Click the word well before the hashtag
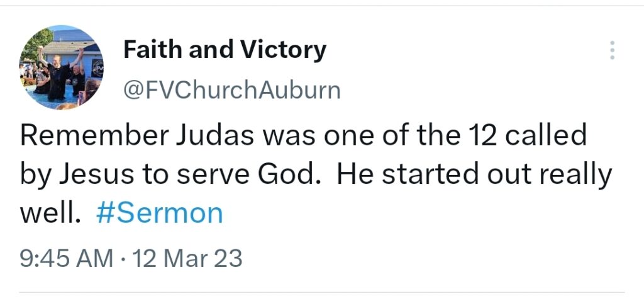This screenshot has width=644, height=301. pos(49,213)
